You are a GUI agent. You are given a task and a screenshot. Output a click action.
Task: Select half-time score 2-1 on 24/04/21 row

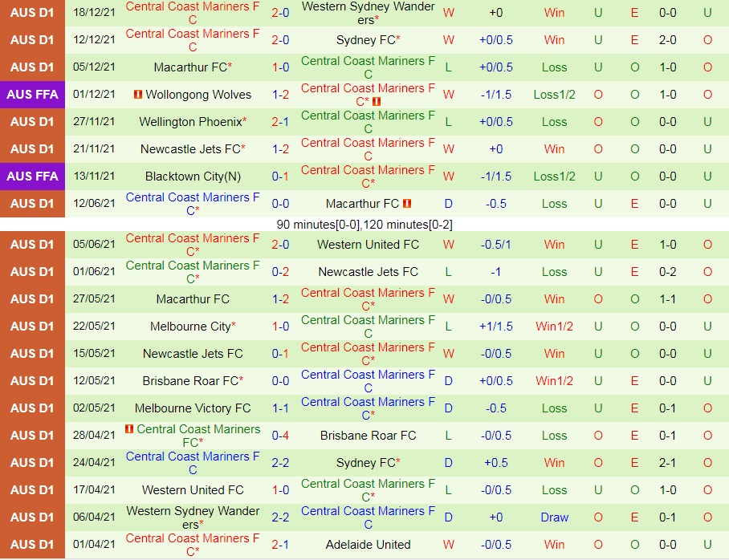pyautogui.click(x=668, y=462)
